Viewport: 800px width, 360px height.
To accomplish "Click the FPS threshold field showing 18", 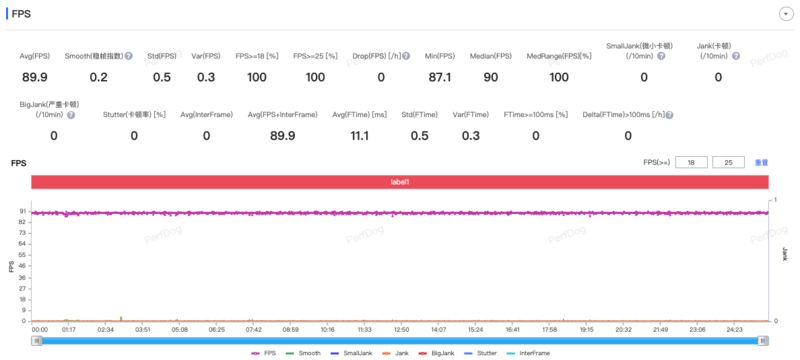I will [x=691, y=163].
